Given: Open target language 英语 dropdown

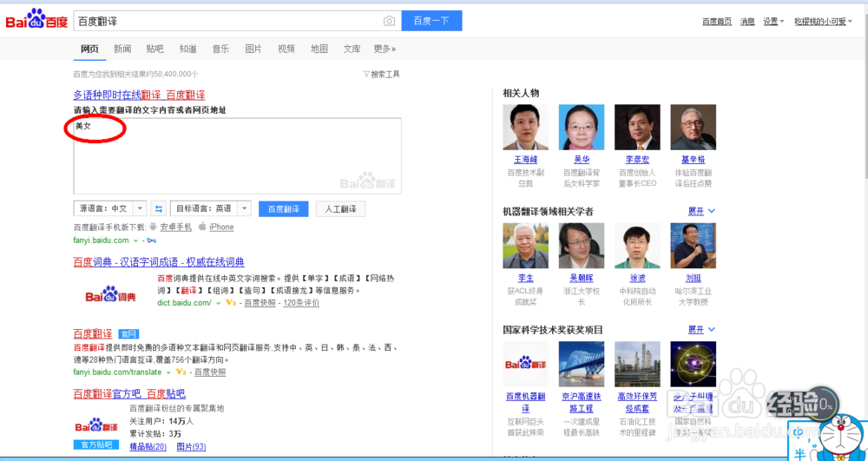Looking at the screenshot, I should click(245, 208).
